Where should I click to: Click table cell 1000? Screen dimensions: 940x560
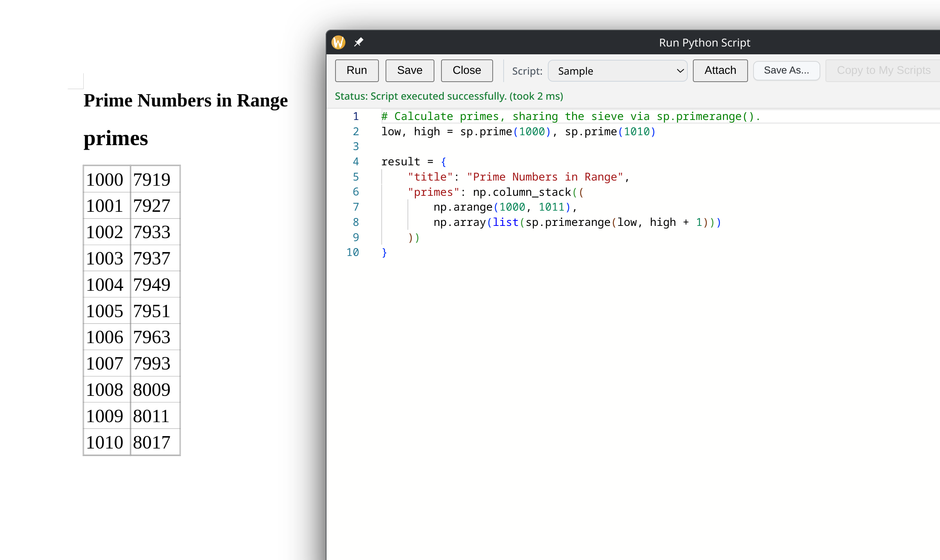pyautogui.click(x=106, y=180)
